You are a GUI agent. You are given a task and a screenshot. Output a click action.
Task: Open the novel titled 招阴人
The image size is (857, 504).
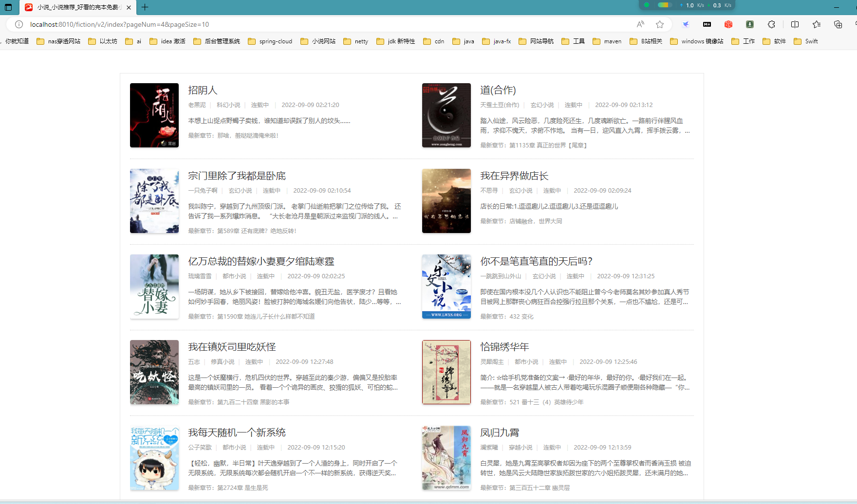203,90
